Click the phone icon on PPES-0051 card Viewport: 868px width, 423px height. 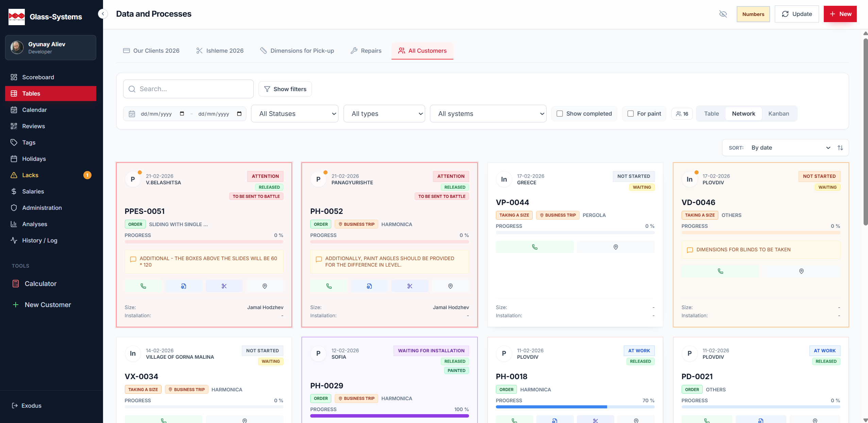143,286
